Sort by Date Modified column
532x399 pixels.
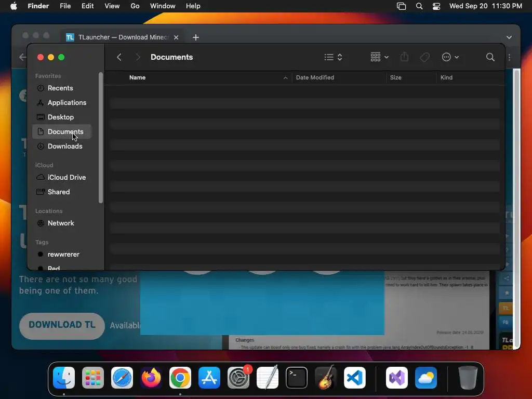(x=315, y=77)
